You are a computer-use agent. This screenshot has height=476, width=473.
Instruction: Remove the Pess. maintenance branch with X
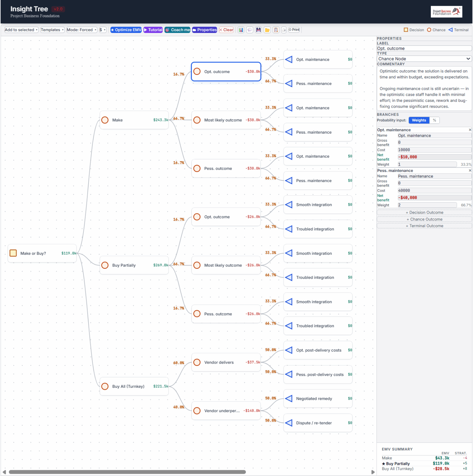[x=470, y=171]
